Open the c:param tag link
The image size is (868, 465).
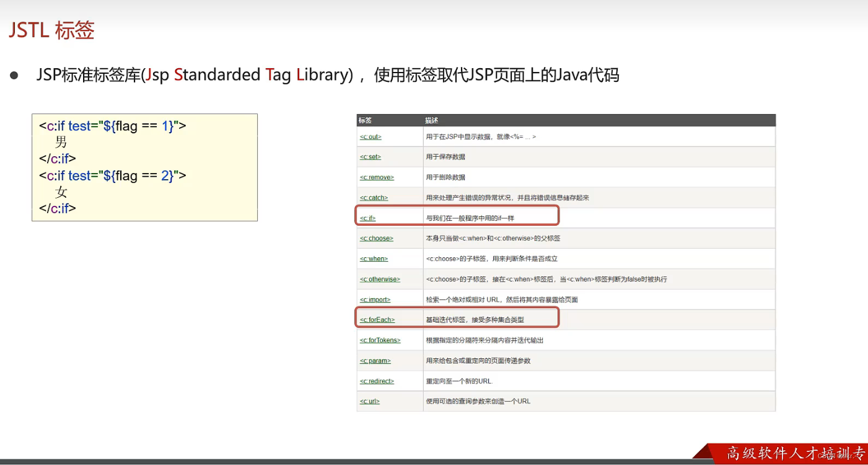point(375,360)
